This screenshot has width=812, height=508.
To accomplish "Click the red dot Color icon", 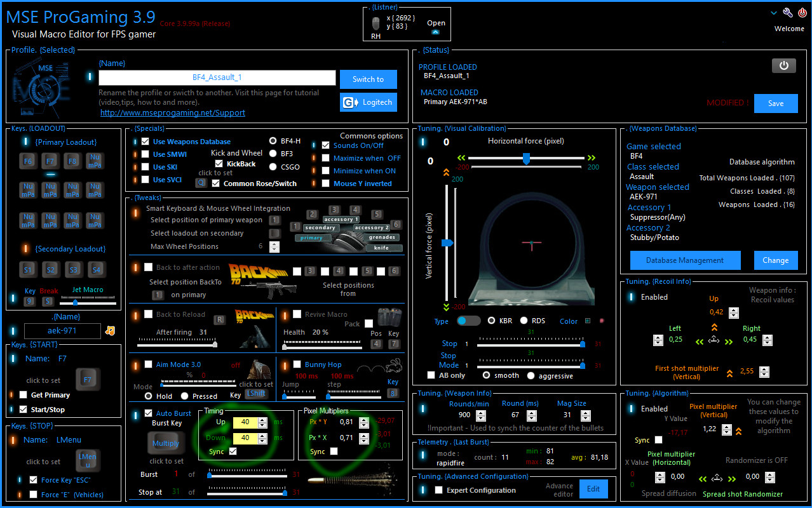I will [x=602, y=321].
